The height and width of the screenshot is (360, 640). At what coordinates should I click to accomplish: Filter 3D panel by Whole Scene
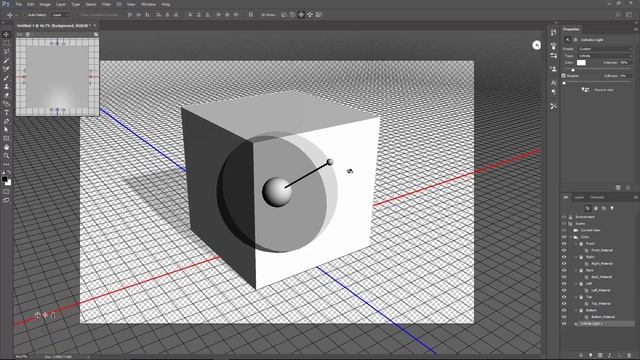tap(587, 208)
